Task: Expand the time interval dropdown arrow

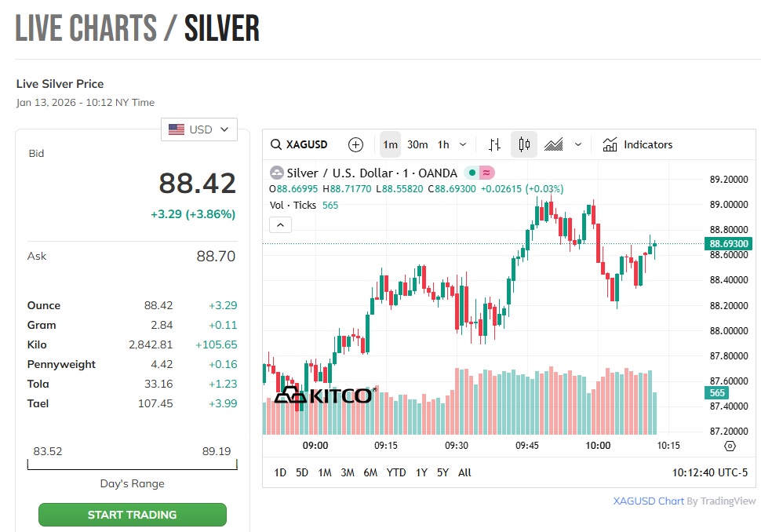Action: [x=463, y=144]
